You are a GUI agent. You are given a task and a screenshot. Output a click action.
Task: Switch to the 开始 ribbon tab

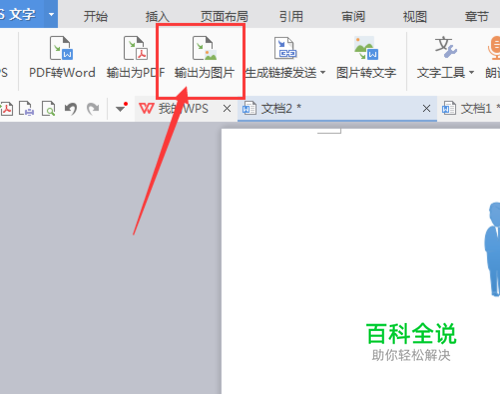pyautogui.click(x=95, y=16)
